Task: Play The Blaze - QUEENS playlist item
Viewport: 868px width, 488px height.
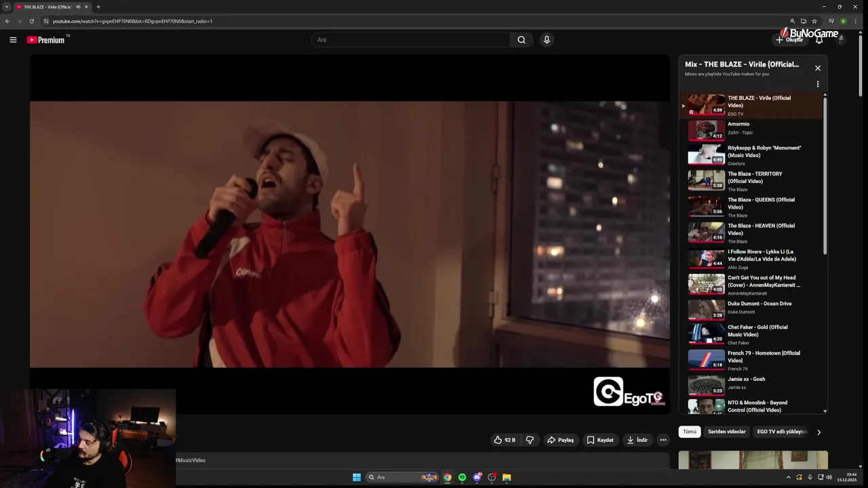Action: [x=751, y=207]
